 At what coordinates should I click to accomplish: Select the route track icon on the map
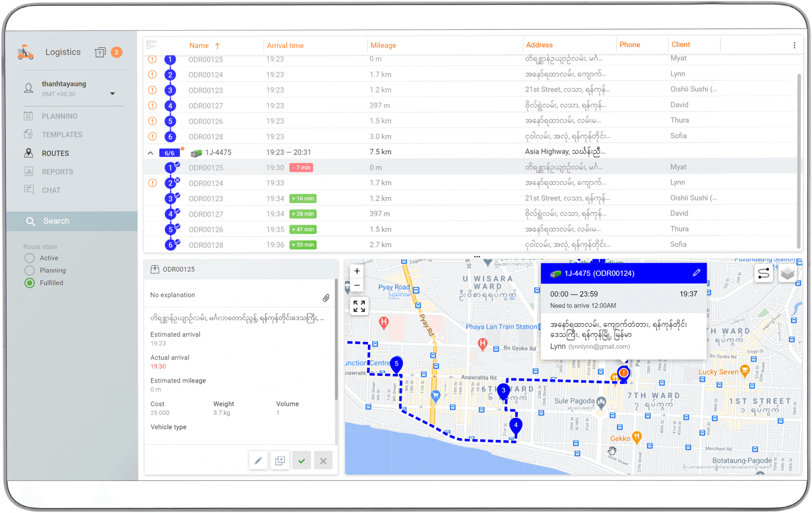pos(764,273)
